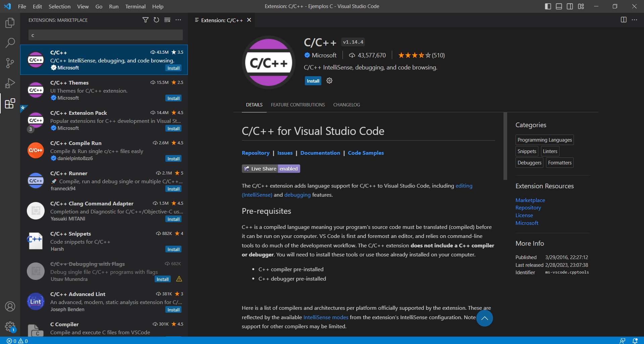This screenshot has width=644, height=344.
Task: Refresh the extensions list
Action: tap(156, 20)
